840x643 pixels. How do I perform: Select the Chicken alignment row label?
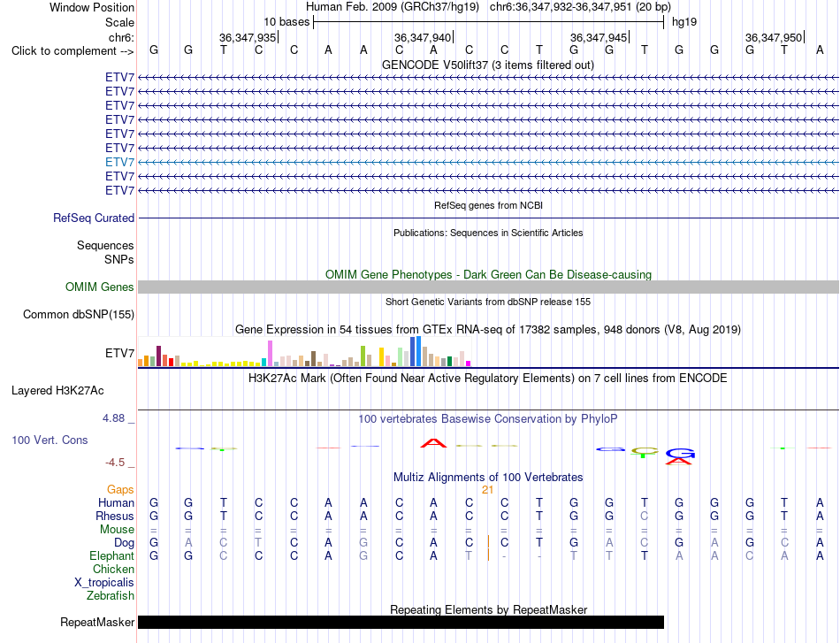113,569
